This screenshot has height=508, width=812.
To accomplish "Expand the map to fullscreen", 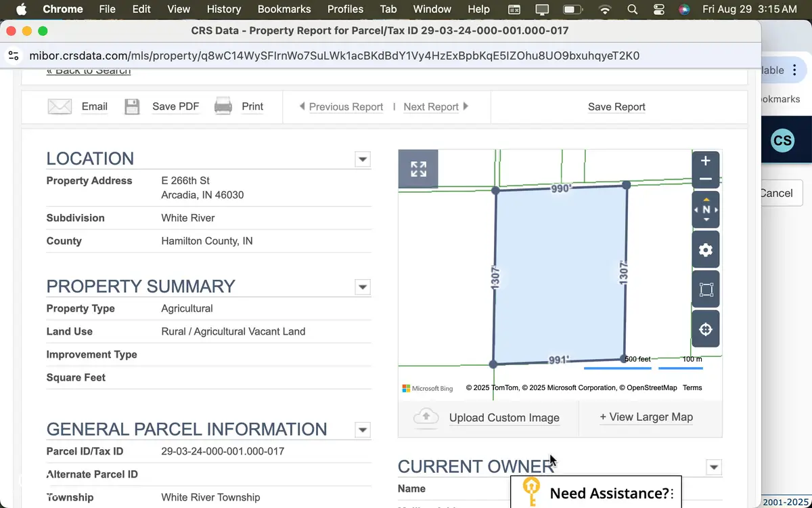I will [418, 168].
